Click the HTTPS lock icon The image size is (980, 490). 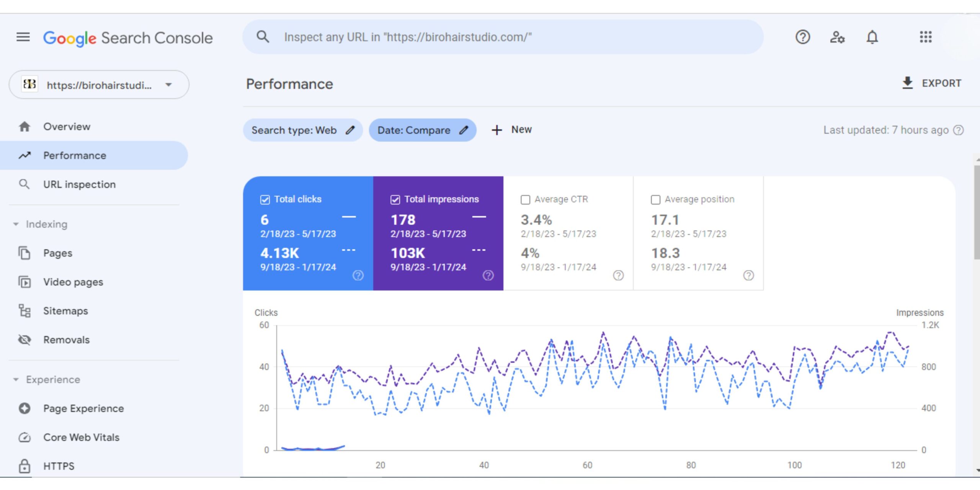click(x=24, y=466)
